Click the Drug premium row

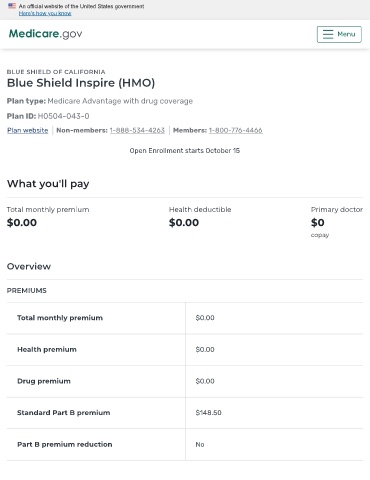pos(185,381)
